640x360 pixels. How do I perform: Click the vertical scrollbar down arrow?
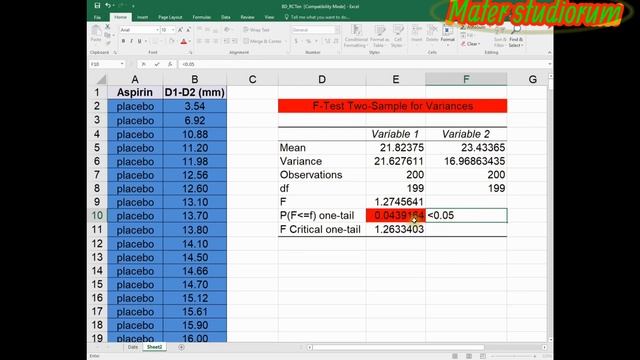[x=550, y=339]
